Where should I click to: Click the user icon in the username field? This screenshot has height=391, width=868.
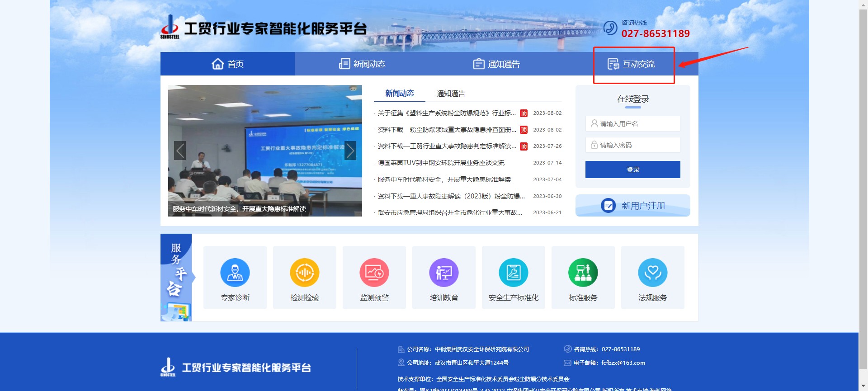click(594, 123)
